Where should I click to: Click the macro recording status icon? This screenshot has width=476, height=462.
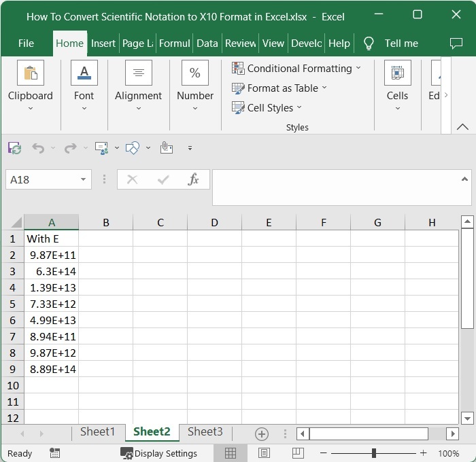(x=55, y=453)
